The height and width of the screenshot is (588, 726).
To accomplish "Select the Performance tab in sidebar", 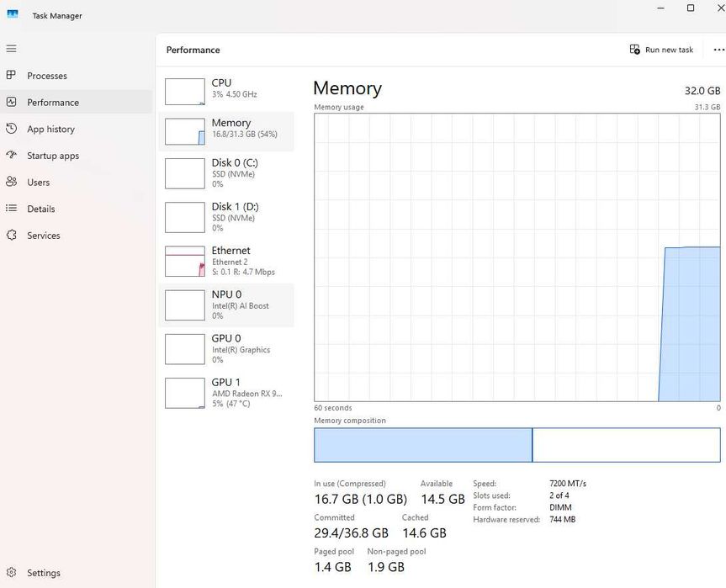I will [52, 103].
